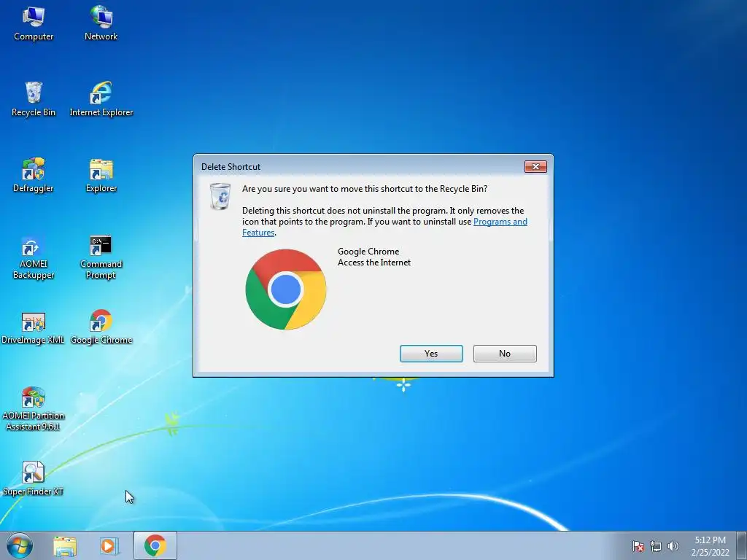This screenshot has height=560, width=747.
Task: Select the AOMEI Partition Assistant 9.6.1 shortcut
Action: [x=33, y=408]
